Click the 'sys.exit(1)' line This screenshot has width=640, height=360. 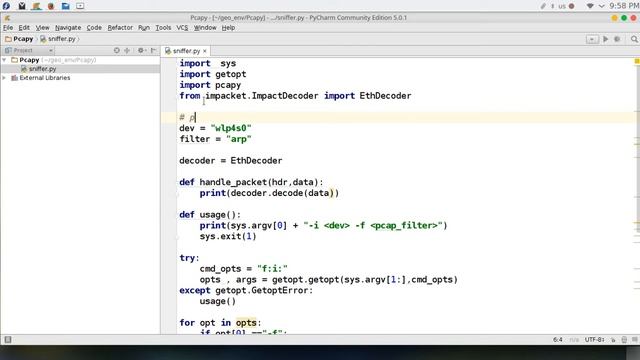pyautogui.click(x=228, y=237)
